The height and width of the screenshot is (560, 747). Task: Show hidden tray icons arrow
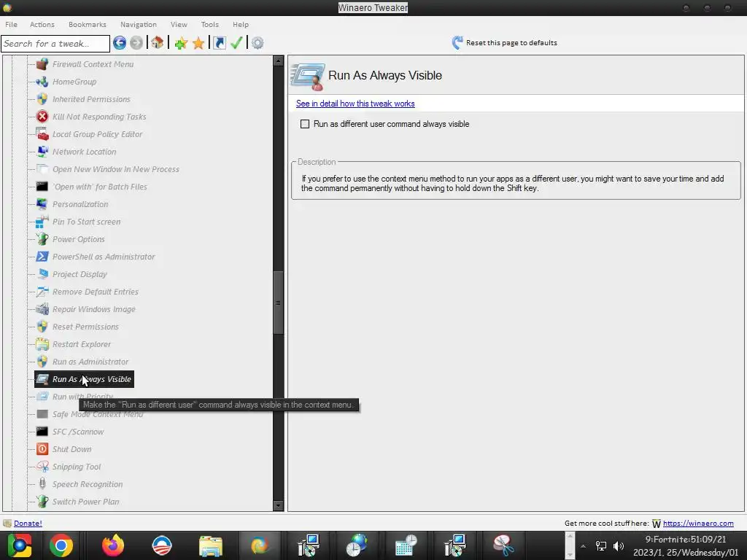pos(583,546)
